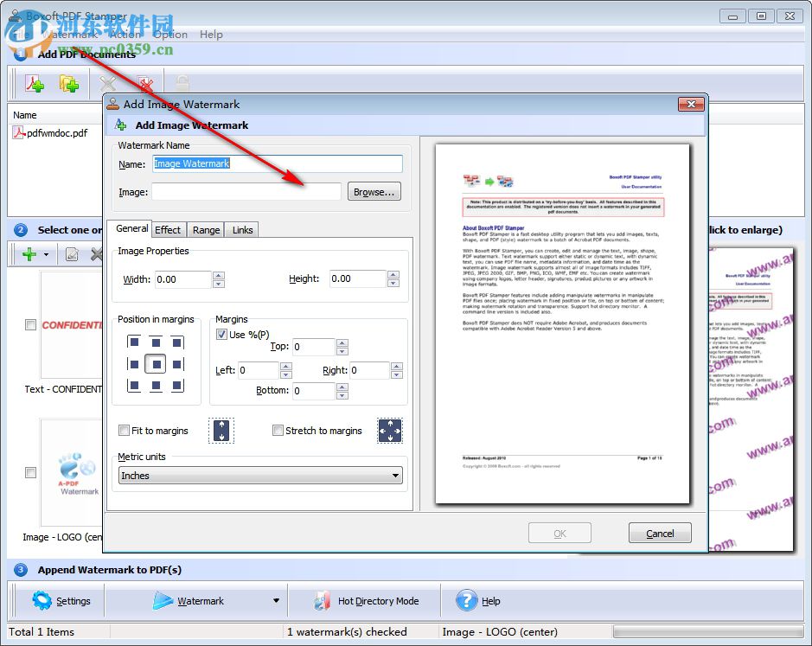
Task: Click the Cancel button in the dialog
Action: click(x=660, y=533)
